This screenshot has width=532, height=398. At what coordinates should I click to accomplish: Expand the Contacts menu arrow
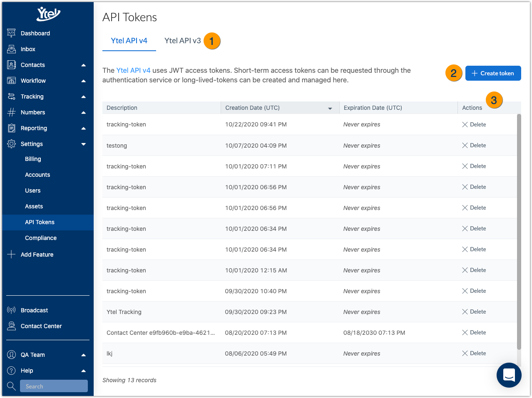83,65
